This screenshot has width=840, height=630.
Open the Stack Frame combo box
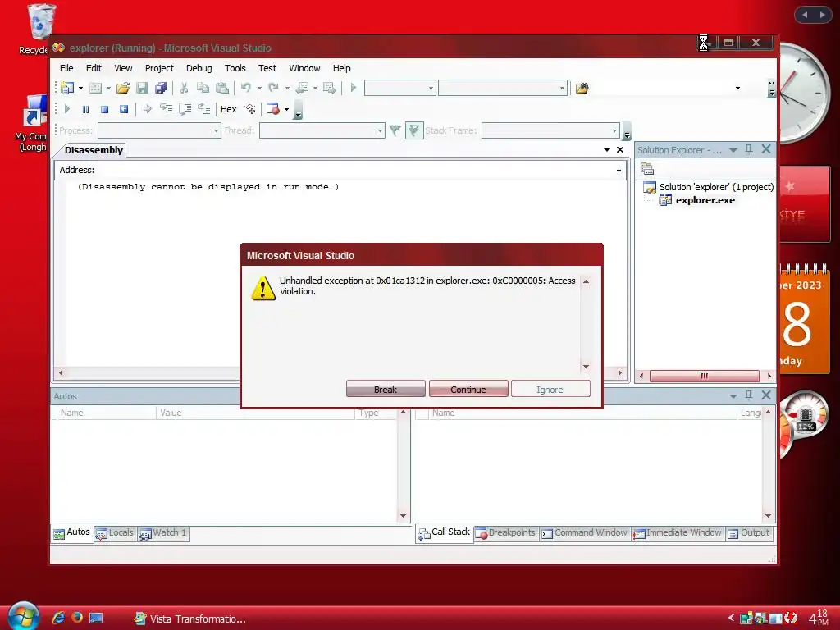pos(550,130)
